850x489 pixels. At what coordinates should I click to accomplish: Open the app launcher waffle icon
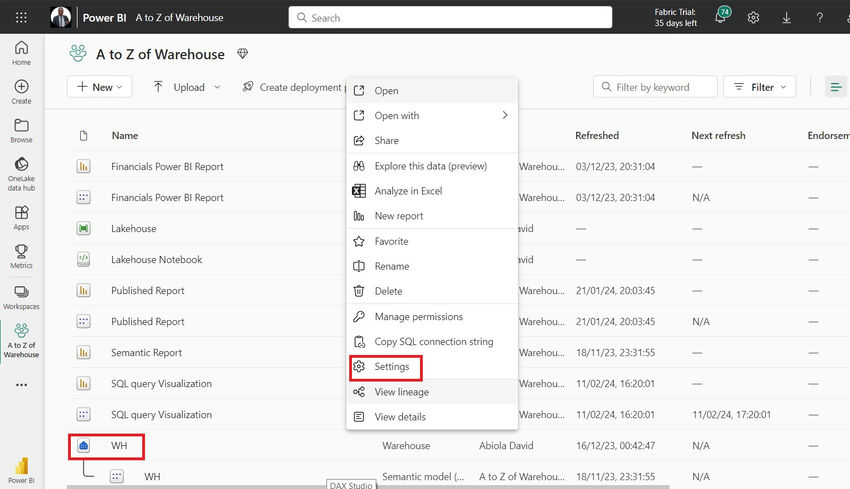click(21, 18)
